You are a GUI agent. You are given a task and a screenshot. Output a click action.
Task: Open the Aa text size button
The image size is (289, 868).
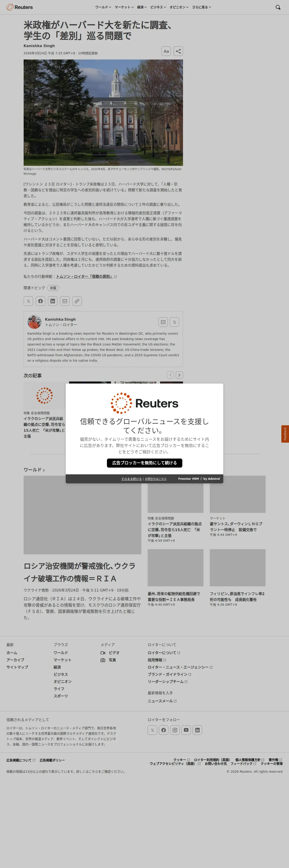[166, 51]
